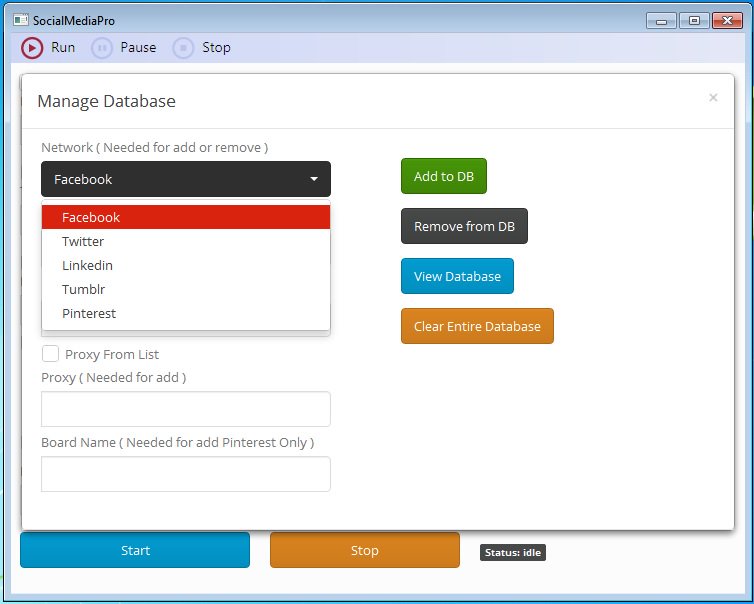Click the blue Start button

point(135,550)
